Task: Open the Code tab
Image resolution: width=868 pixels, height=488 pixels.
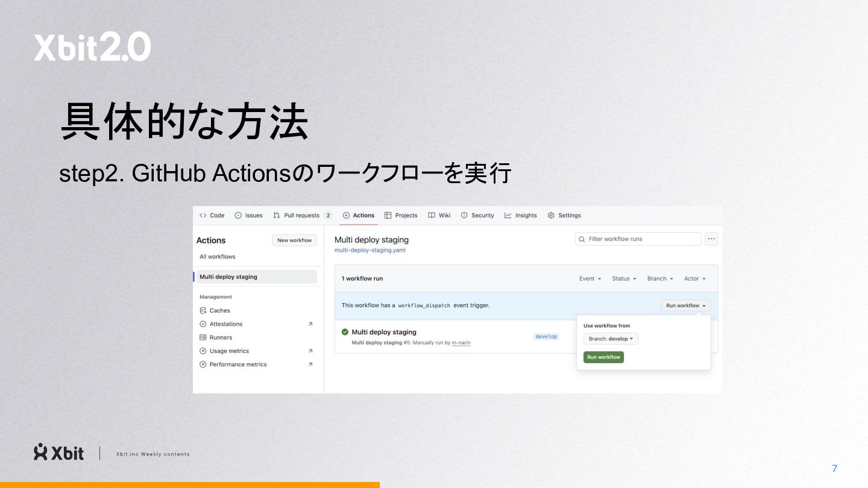Action: point(212,215)
